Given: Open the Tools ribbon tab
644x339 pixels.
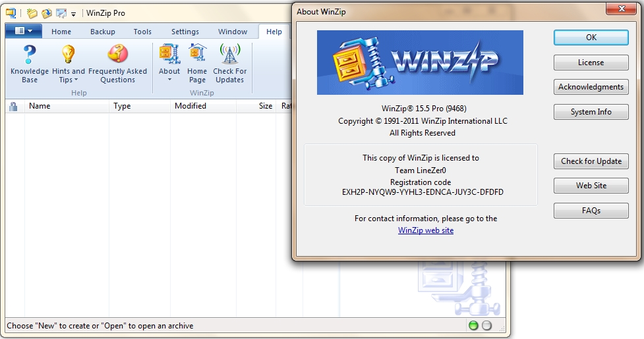Looking at the screenshot, I should pos(142,32).
